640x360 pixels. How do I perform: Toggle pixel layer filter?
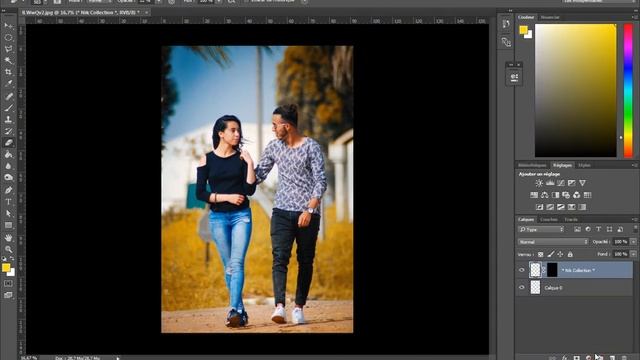coord(577,229)
